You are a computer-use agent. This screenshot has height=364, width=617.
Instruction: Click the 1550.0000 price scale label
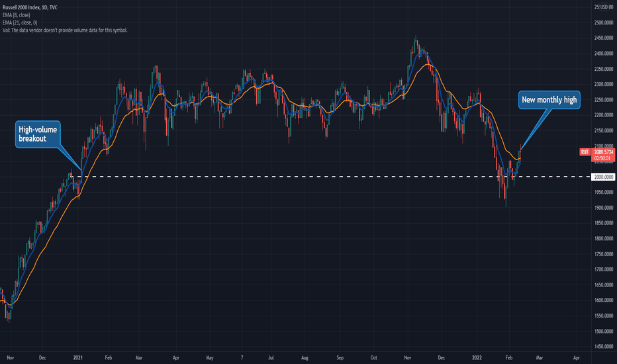604,316
